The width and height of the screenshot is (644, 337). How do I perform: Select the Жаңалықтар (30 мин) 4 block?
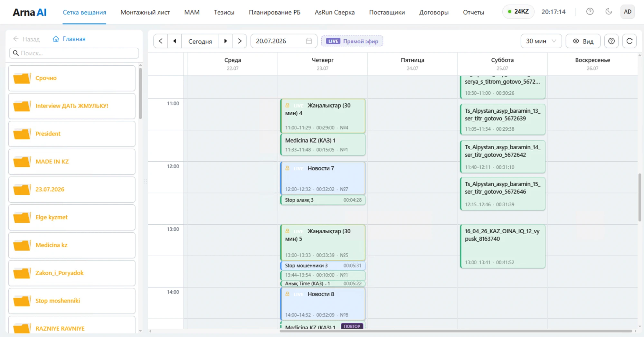pos(323,116)
